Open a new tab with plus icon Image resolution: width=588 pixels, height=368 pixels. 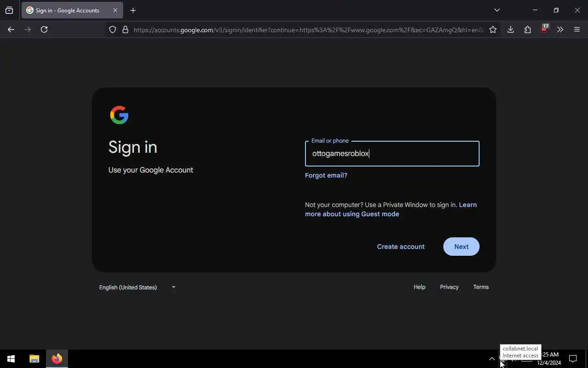(133, 10)
